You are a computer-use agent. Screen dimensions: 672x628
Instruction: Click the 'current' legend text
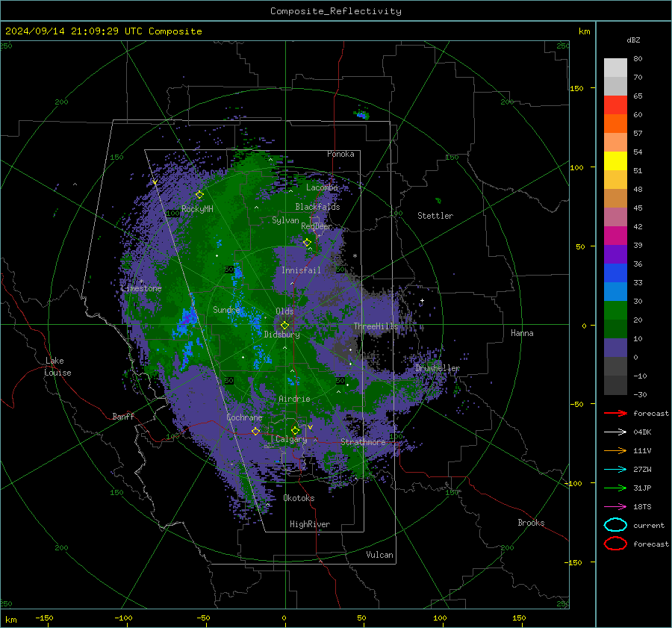(x=648, y=525)
